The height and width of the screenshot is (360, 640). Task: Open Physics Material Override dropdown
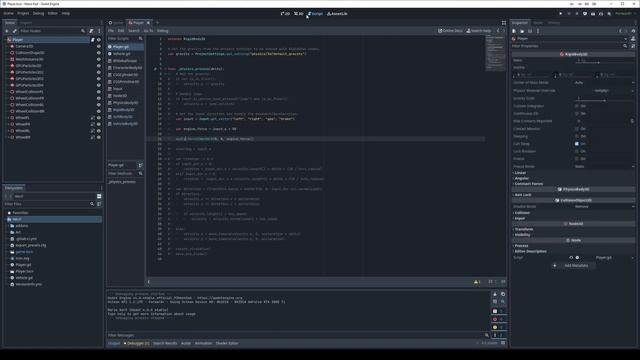(604, 91)
